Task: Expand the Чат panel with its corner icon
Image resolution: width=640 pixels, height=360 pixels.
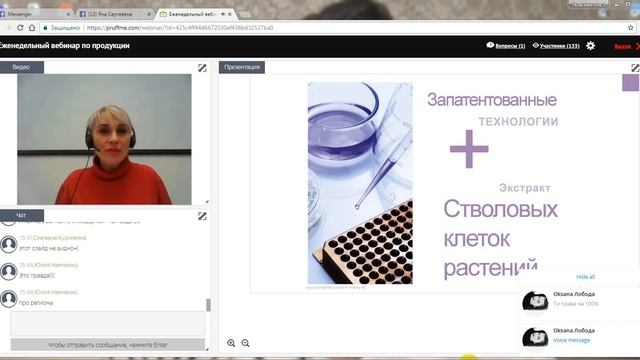Action: click(202, 216)
